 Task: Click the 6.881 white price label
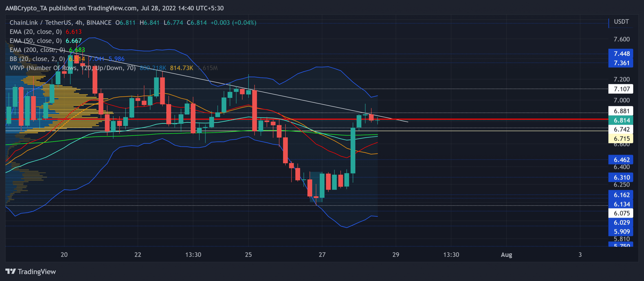pos(621,111)
